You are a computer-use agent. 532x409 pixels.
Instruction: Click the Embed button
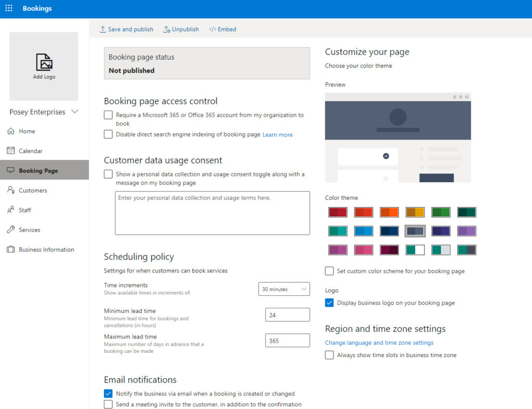[x=222, y=30]
